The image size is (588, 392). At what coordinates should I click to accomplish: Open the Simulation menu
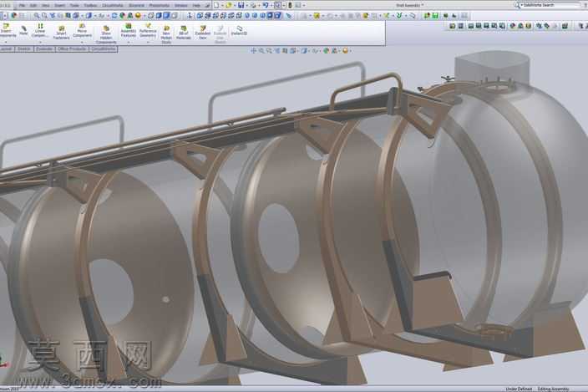136,6
